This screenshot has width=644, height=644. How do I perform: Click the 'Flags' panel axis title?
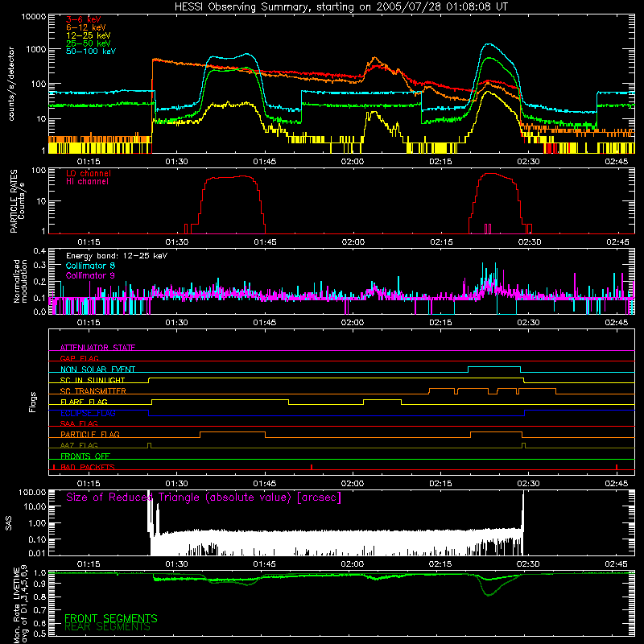click(x=33, y=402)
